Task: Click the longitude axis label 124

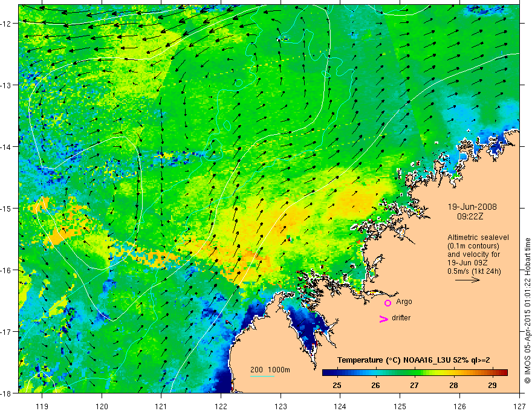Action: 340,406
